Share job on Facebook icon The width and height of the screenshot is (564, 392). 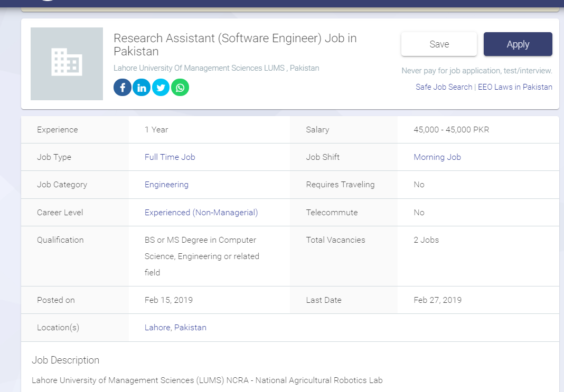tap(123, 88)
